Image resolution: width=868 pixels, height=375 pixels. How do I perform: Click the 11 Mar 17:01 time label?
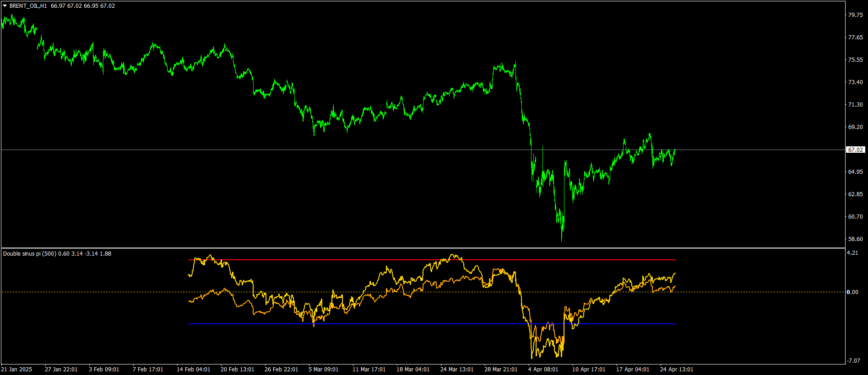pos(369,370)
